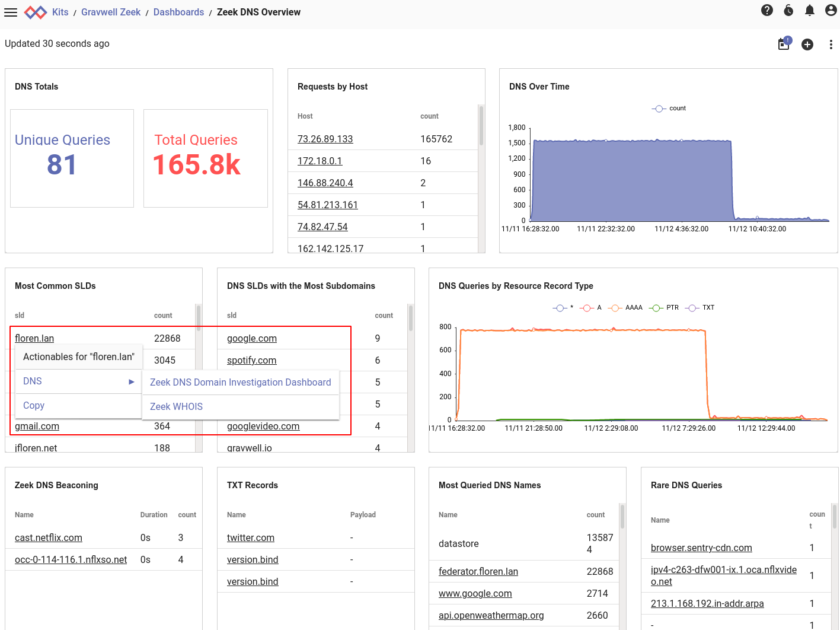Toggle the TXT series legend entry
840x630 pixels.
pos(700,308)
